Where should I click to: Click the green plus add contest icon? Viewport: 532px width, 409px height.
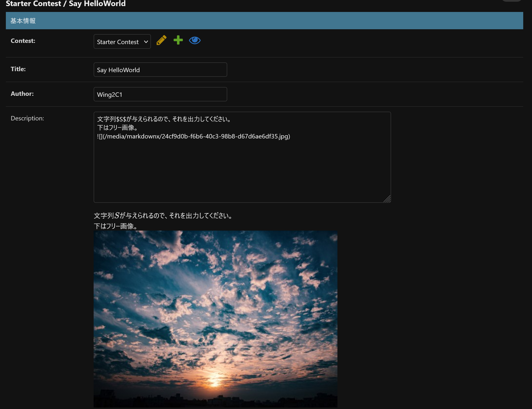coord(178,40)
